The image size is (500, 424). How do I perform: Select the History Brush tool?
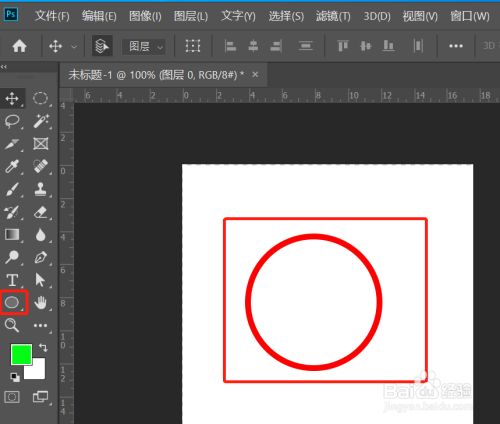pos(12,212)
